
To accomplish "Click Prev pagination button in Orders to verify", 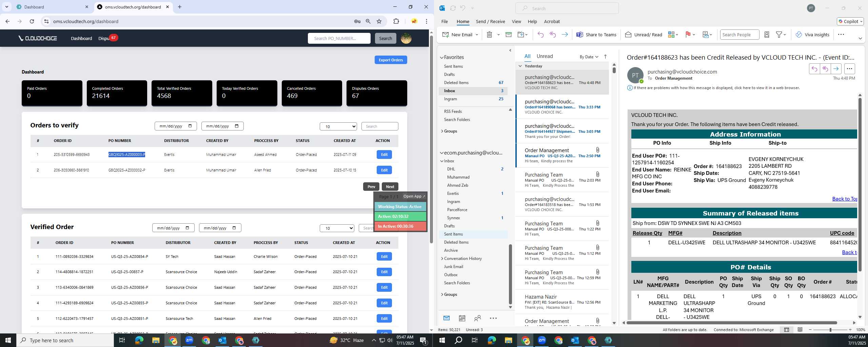I will [x=371, y=187].
